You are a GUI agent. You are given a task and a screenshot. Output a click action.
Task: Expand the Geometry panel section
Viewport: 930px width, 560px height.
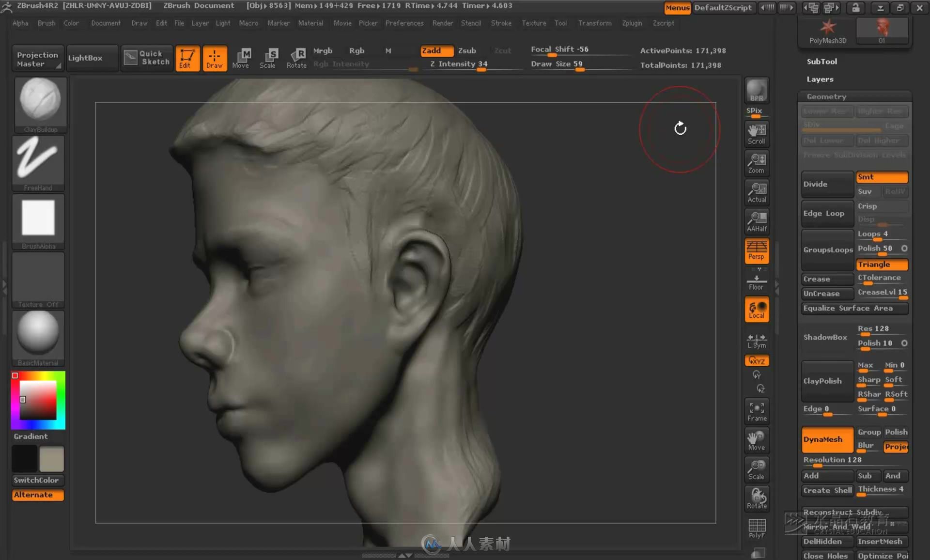pos(826,95)
